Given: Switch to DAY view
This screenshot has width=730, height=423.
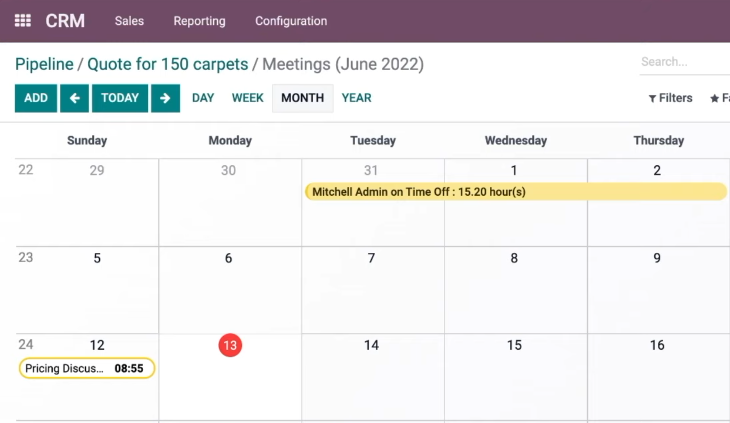Looking at the screenshot, I should point(203,98).
